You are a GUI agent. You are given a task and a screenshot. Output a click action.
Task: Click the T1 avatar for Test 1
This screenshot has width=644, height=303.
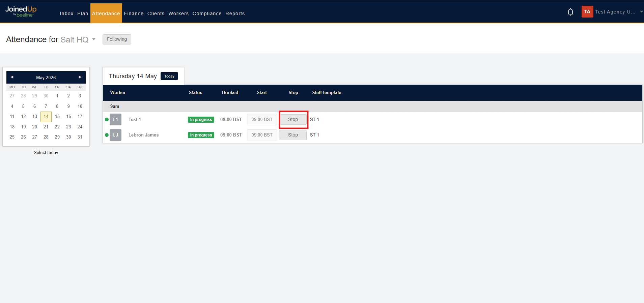(115, 119)
